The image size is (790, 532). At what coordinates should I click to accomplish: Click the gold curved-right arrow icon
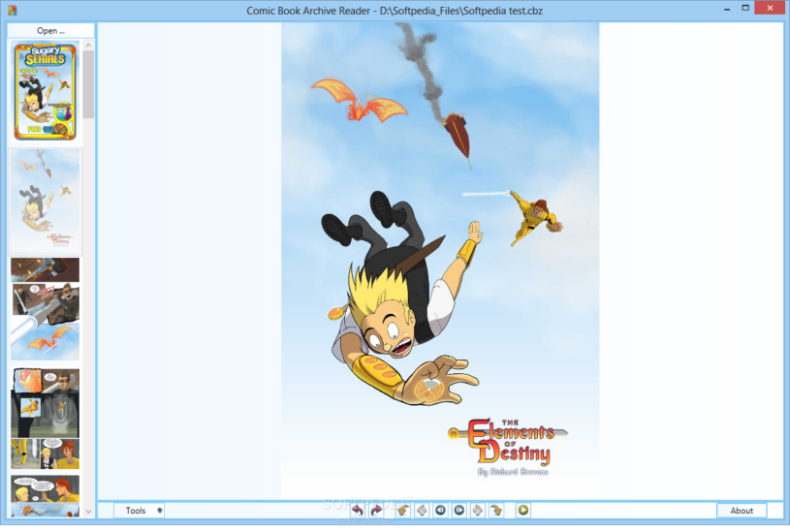click(496, 511)
